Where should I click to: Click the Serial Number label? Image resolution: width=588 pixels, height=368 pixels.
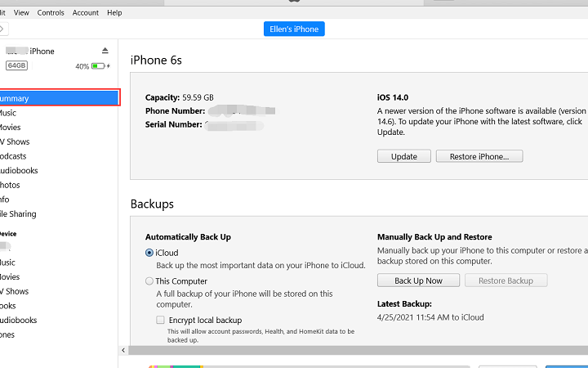(x=174, y=124)
